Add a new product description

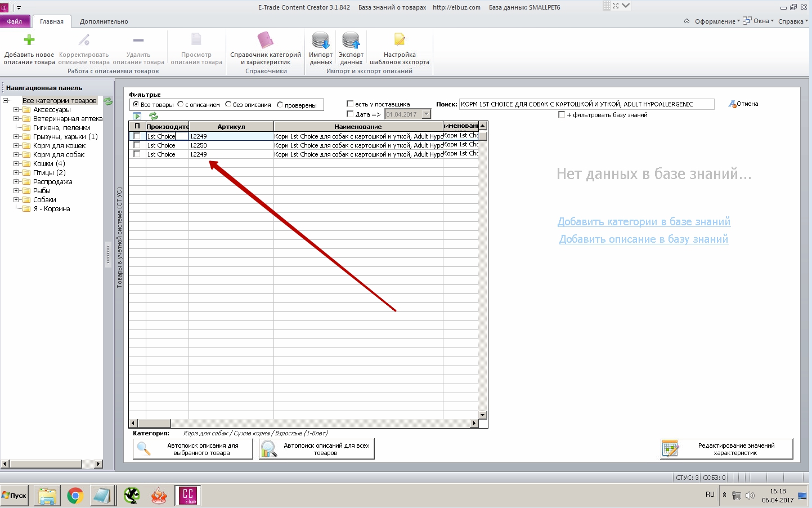(x=29, y=50)
